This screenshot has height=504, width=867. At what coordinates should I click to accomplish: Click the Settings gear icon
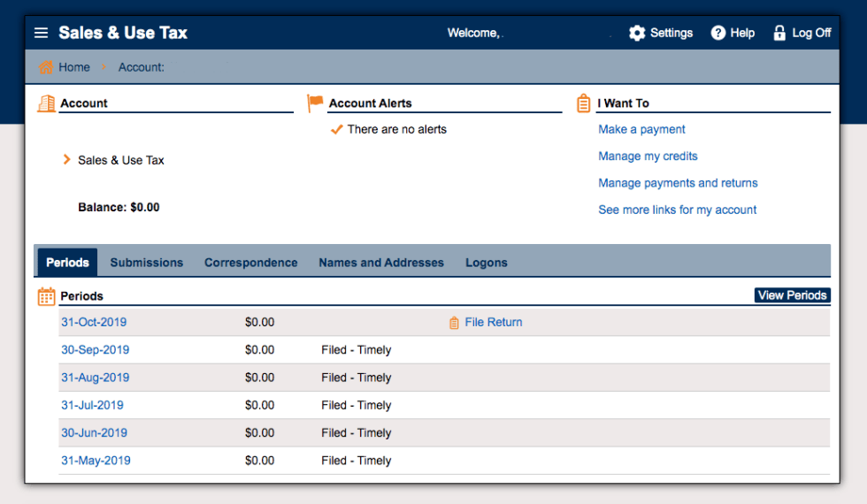(637, 33)
